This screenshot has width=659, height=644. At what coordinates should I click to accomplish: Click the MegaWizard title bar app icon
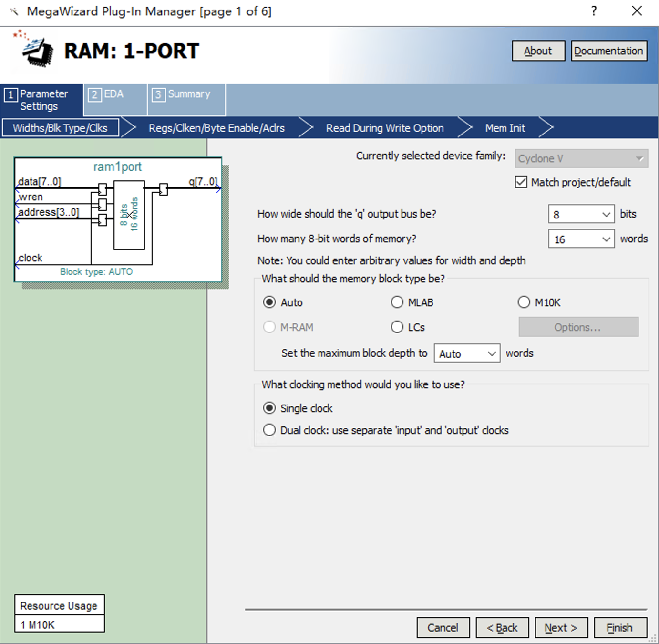(14, 11)
